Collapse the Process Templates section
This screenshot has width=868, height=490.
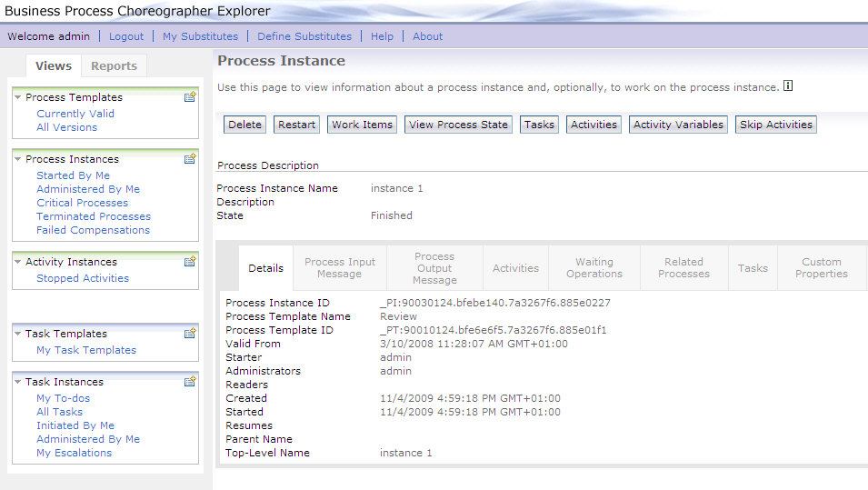click(17, 97)
